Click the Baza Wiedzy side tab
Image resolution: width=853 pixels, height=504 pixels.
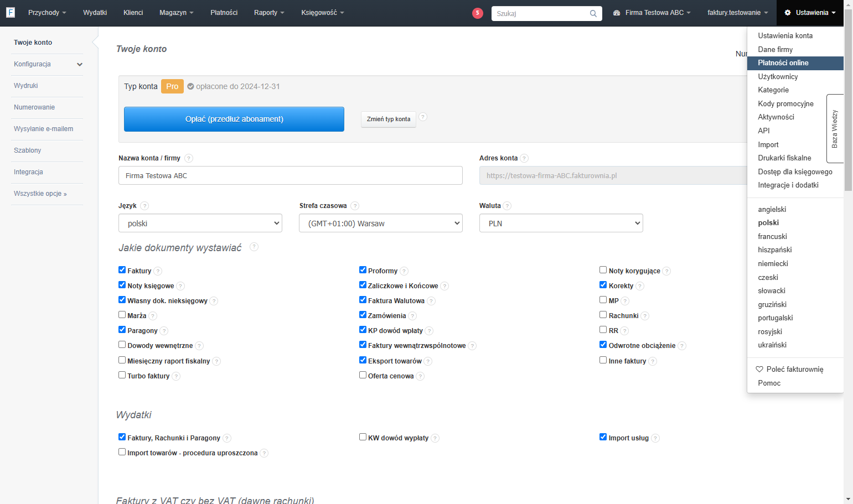pos(835,128)
